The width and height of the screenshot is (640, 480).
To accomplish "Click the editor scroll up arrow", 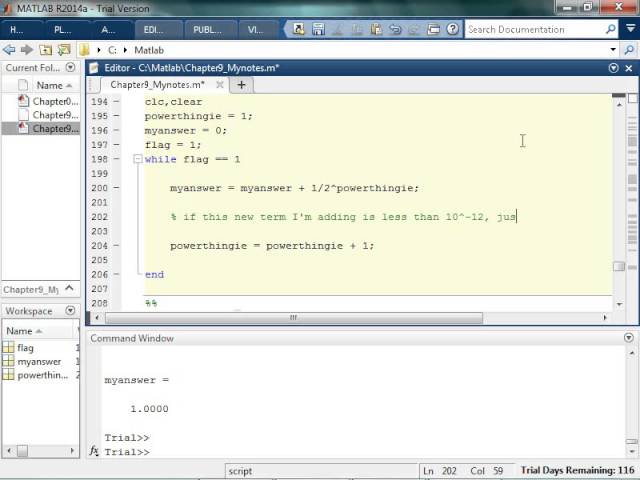I will click(x=619, y=105).
